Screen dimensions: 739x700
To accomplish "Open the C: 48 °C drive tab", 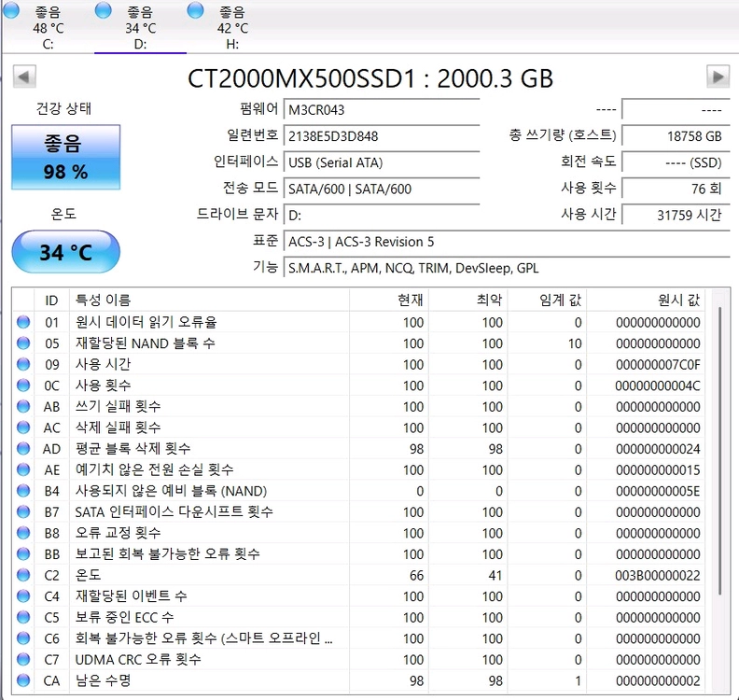I will tap(49, 27).
